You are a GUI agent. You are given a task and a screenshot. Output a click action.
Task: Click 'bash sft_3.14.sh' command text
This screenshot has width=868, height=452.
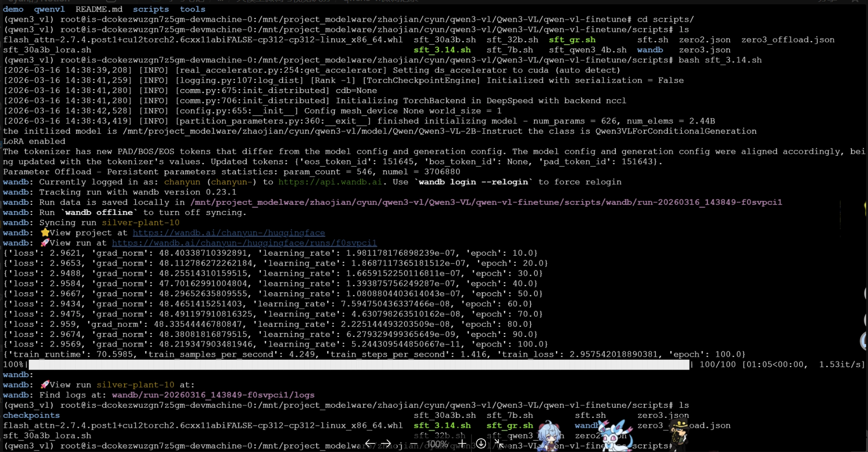(720, 60)
